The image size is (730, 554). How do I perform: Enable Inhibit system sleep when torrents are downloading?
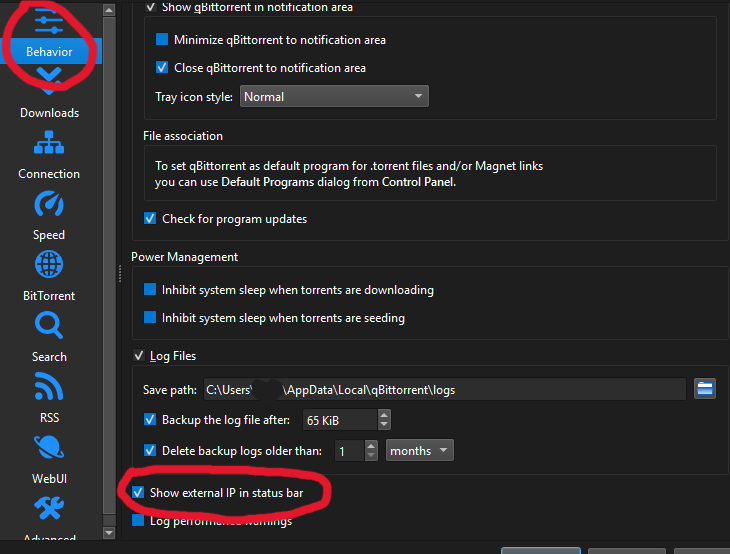(151, 290)
